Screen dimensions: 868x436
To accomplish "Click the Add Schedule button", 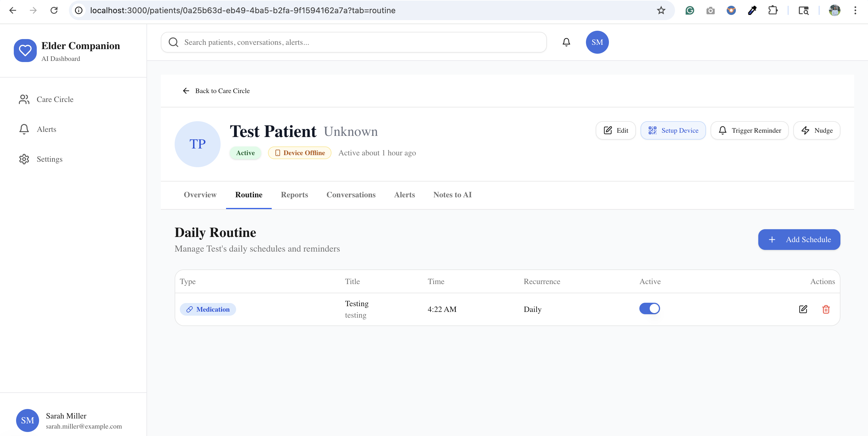I will [798, 240].
